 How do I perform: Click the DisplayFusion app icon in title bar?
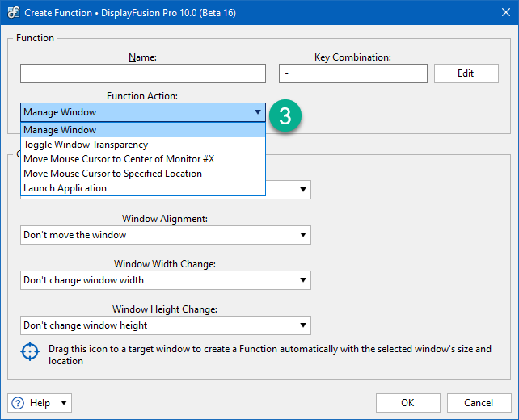click(x=14, y=13)
